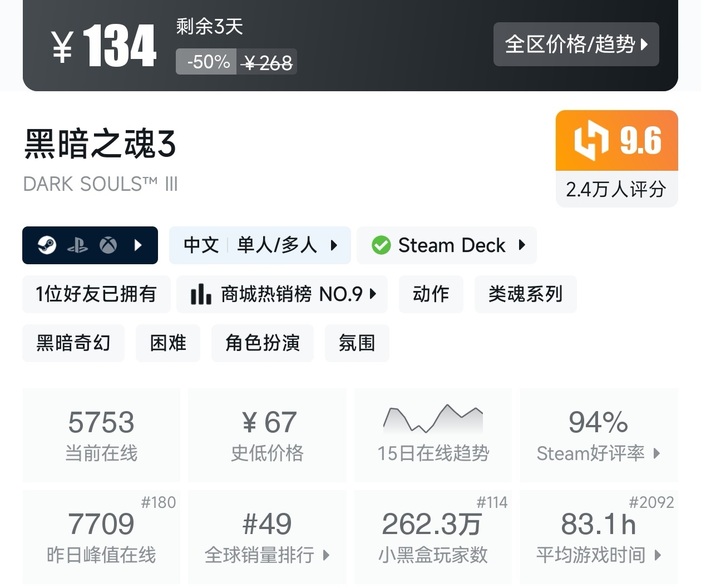Click the Xbox platform icon
Viewport: 701px width, 588px height.
pyautogui.click(x=108, y=245)
